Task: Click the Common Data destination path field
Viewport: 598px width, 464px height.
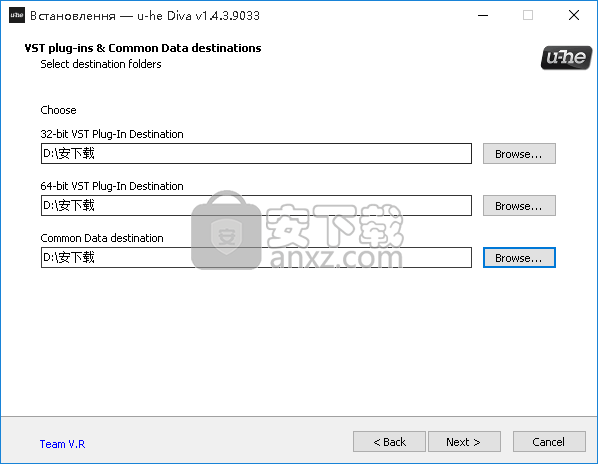Action: [256, 257]
